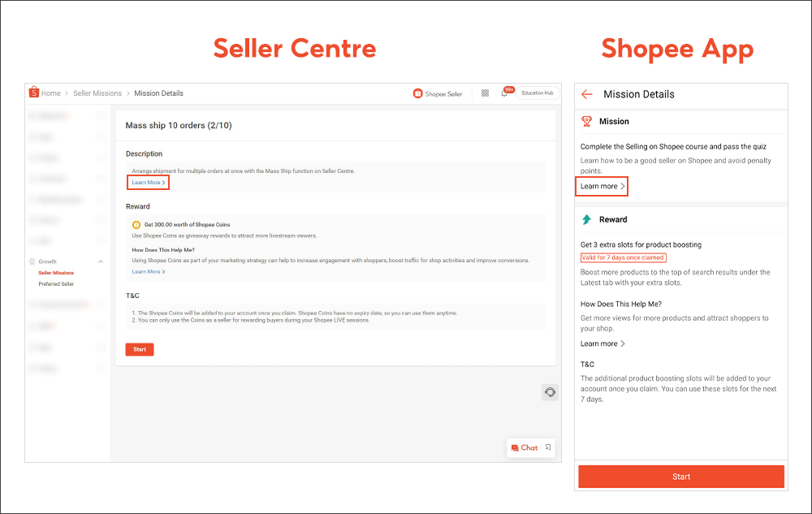Viewport: 812px width, 514px height.
Task: Expand the app's Learn more under Mission
Action: (x=601, y=186)
